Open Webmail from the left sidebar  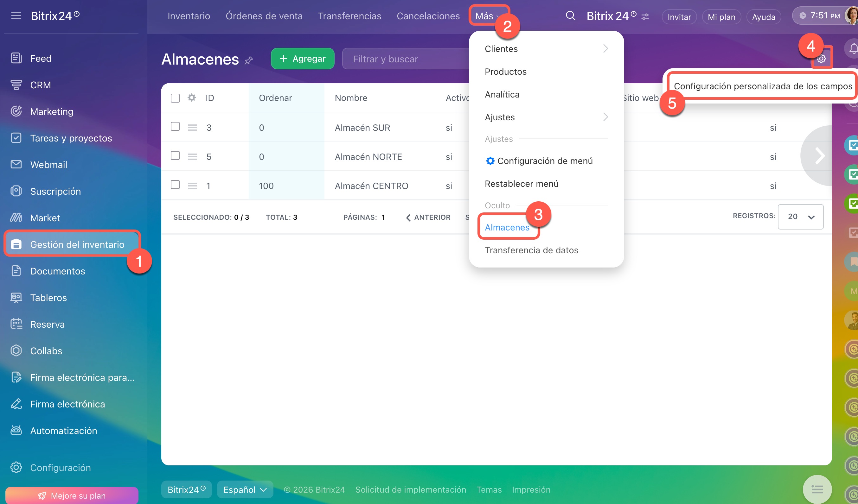[48, 165]
